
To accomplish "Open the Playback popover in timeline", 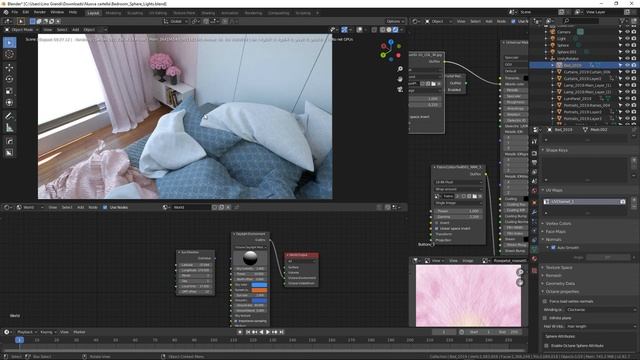I will 27,332.
